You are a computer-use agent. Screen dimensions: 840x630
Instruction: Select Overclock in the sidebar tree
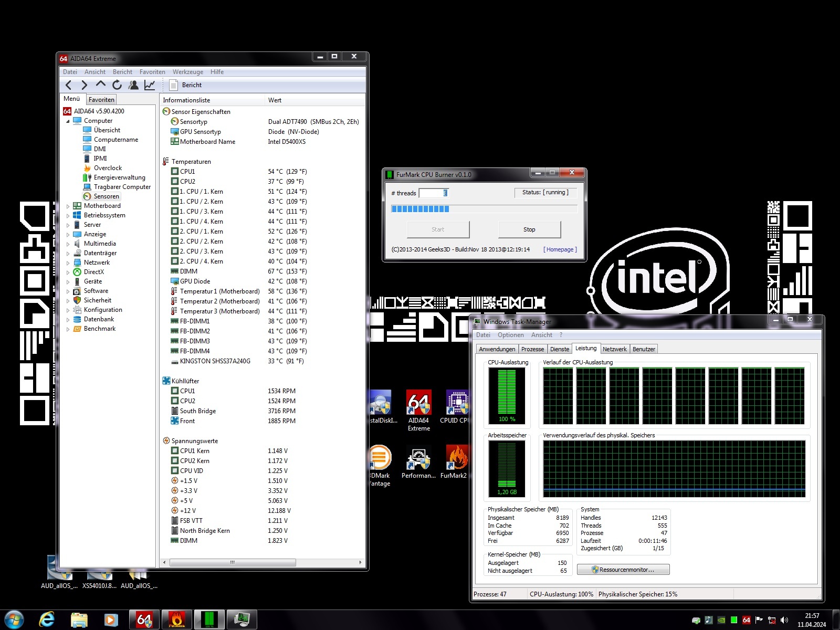click(108, 168)
